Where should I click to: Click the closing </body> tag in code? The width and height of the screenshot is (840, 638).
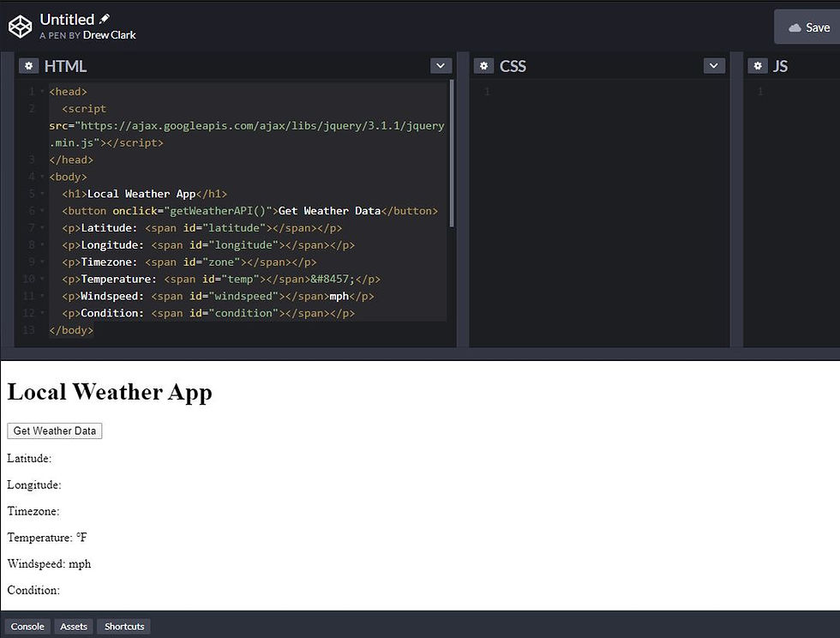pos(71,330)
